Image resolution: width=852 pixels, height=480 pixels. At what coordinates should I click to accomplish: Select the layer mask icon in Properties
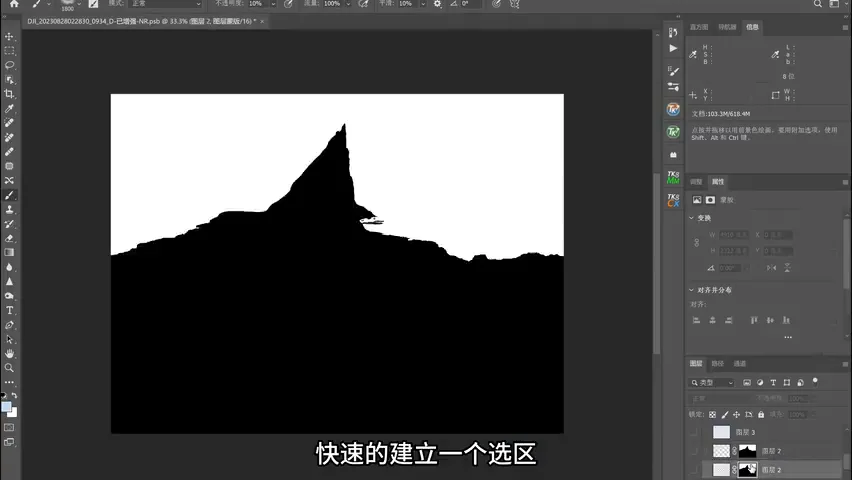pyautogui.click(x=710, y=200)
